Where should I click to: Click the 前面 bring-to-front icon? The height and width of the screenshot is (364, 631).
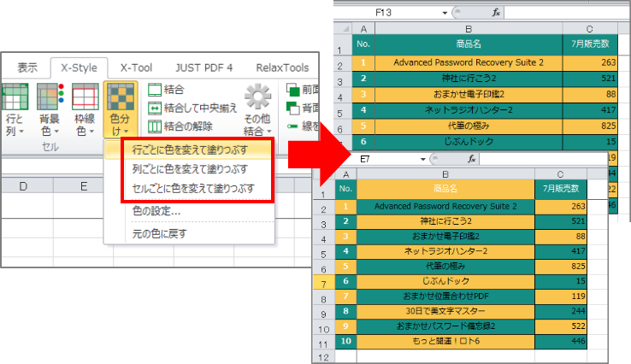[293, 90]
